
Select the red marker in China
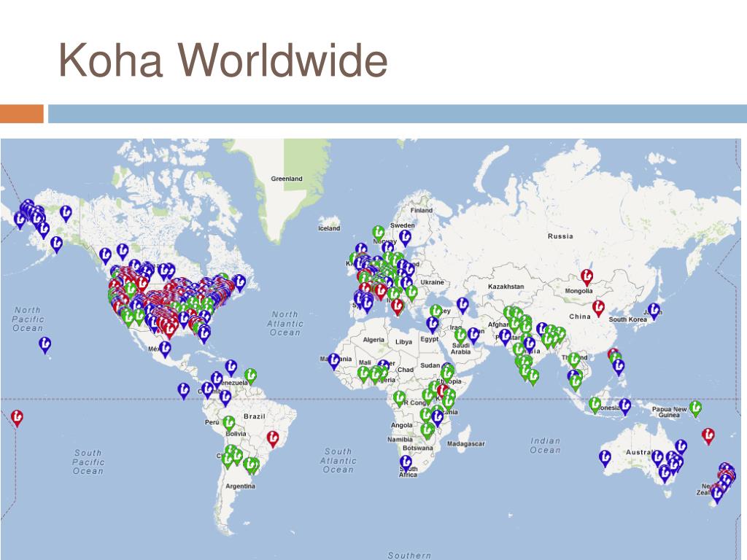(598, 308)
